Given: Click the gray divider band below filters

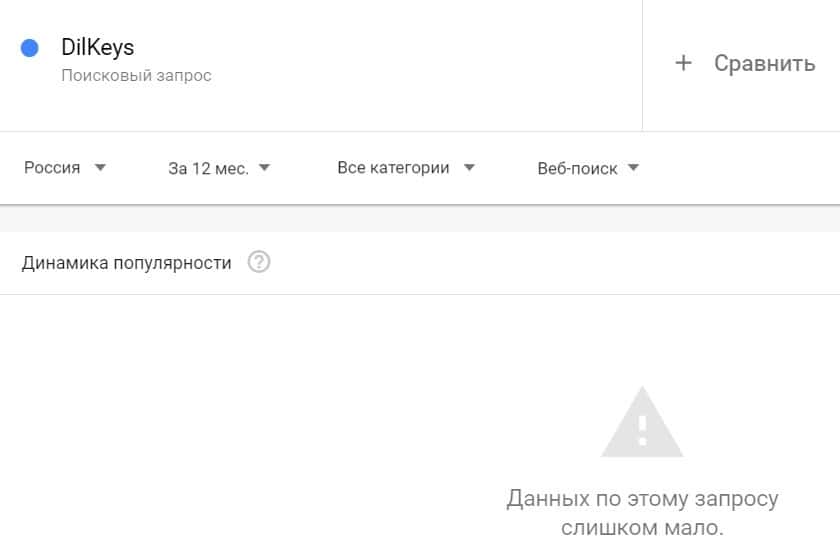Looking at the screenshot, I should [420, 219].
